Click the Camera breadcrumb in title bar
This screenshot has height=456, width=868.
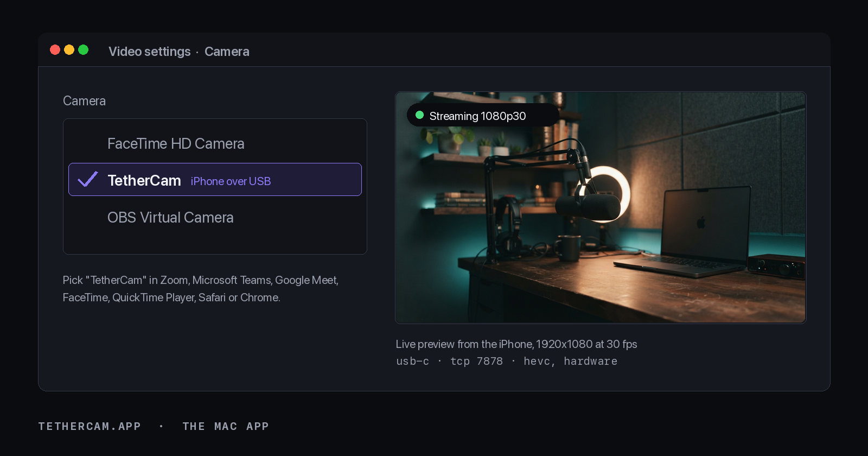pyautogui.click(x=227, y=52)
